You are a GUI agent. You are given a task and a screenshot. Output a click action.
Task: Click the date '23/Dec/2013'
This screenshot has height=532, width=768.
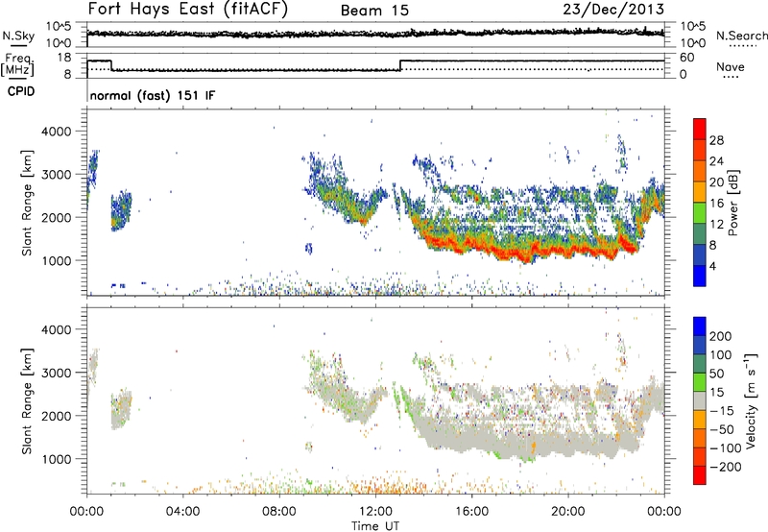tap(613, 10)
